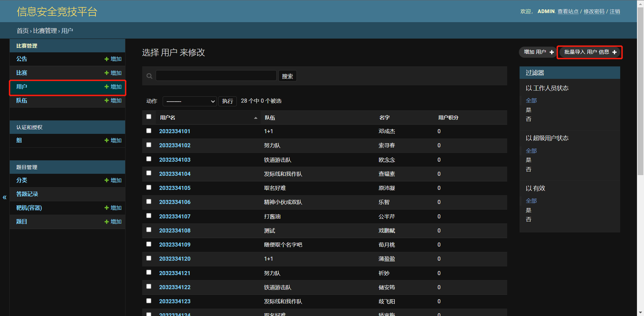Image resolution: width=644 pixels, height=316 pixels.
Task: Filter 以工作人员状态 by 是
Action: 529,110
